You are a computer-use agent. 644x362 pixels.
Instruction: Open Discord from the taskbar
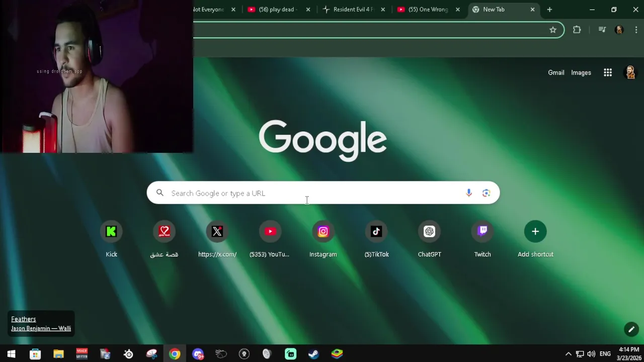198,354
